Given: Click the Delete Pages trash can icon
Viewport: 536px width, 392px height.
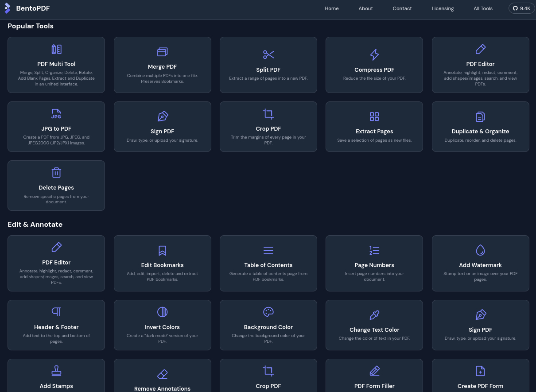Looking at the screenshot, I should pos(56,173).
